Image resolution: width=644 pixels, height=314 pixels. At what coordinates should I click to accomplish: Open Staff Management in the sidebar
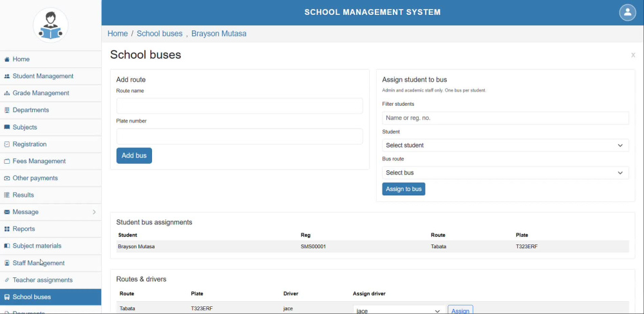50,263
